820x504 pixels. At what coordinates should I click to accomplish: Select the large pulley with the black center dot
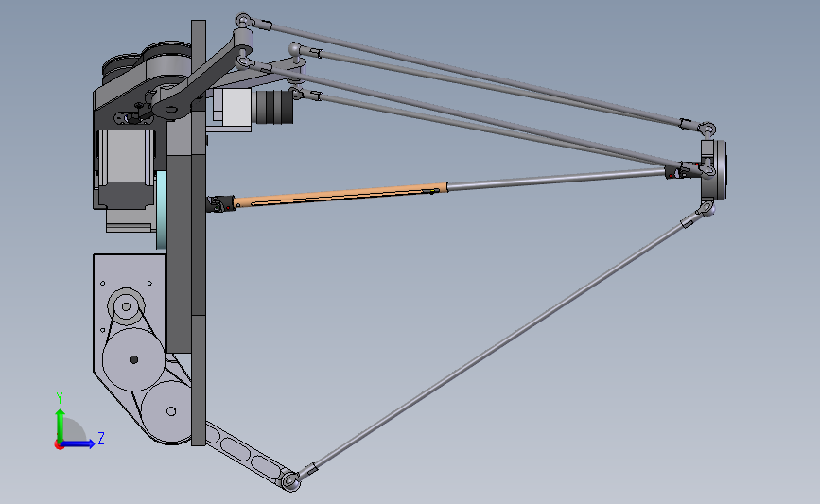(x=132, y=359)
